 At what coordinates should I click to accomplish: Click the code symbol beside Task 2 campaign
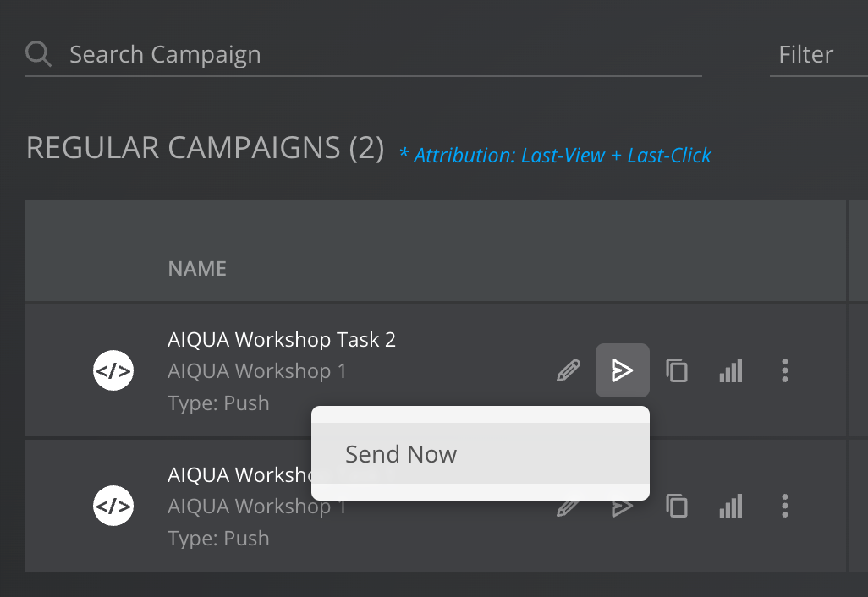pos(113,370)
